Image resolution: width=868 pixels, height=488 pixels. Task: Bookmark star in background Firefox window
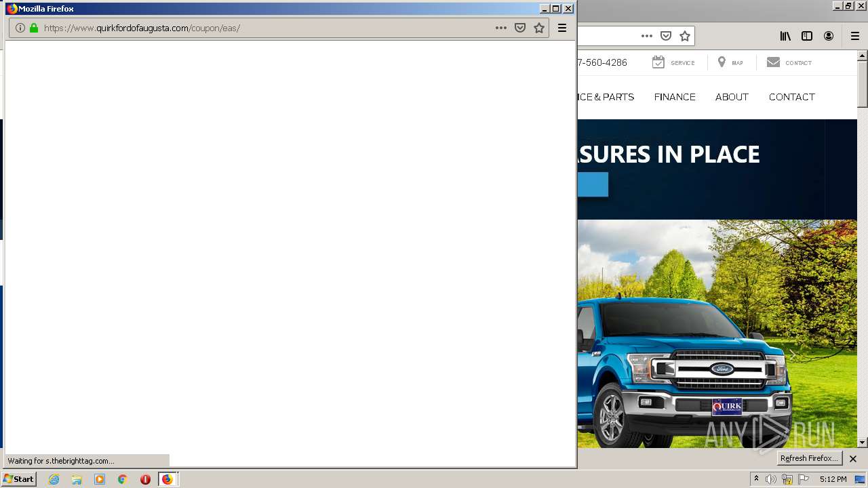(685, 36)
